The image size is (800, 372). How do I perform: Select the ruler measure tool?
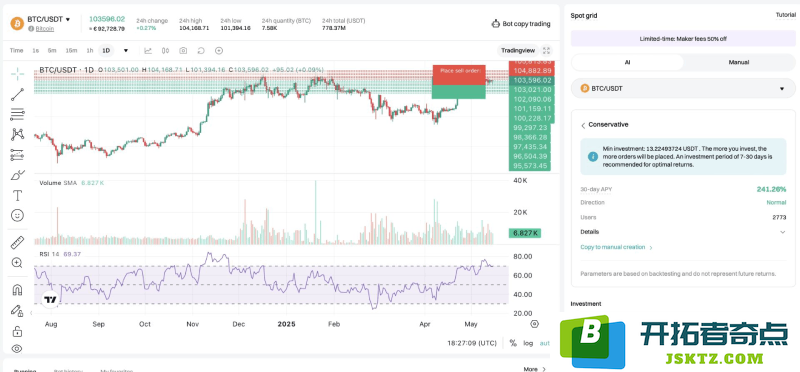click(17, 242)
